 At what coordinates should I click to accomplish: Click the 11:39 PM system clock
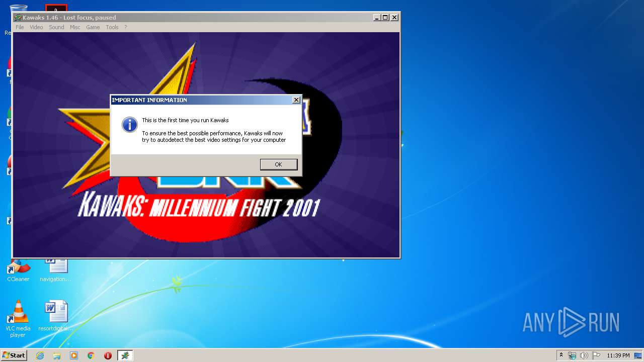point(618,355)
